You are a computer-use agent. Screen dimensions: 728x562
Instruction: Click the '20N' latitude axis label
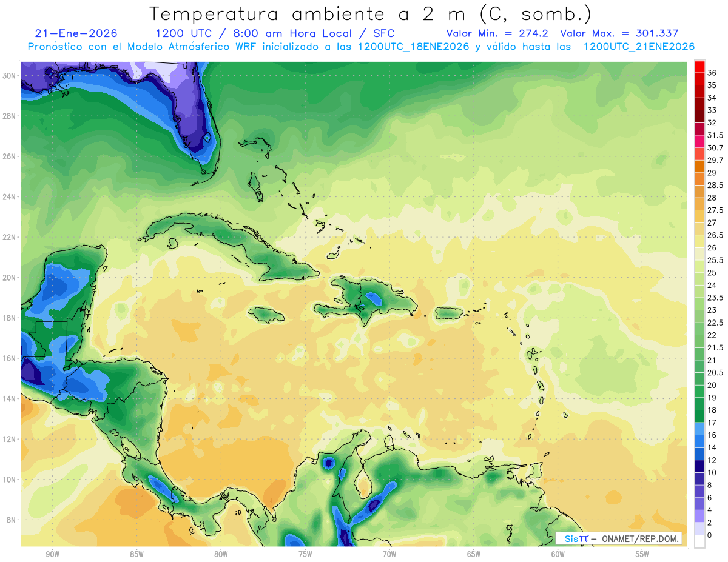pyautogui.click(x=10, y=278)
